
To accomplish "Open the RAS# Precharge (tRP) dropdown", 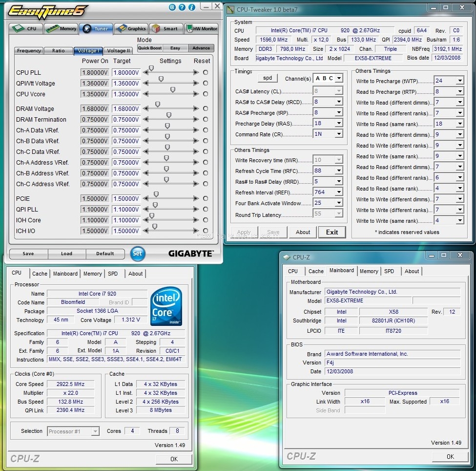I will tap(339, 112).
